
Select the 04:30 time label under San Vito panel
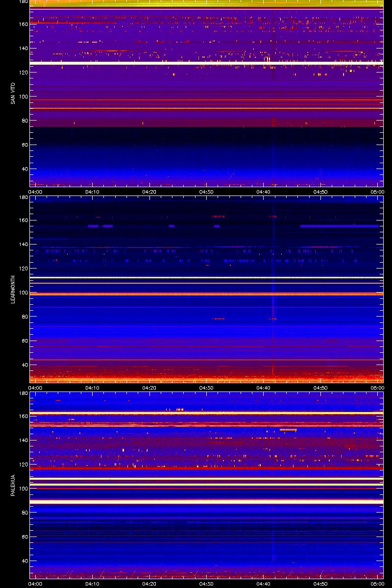coord(206,192)
